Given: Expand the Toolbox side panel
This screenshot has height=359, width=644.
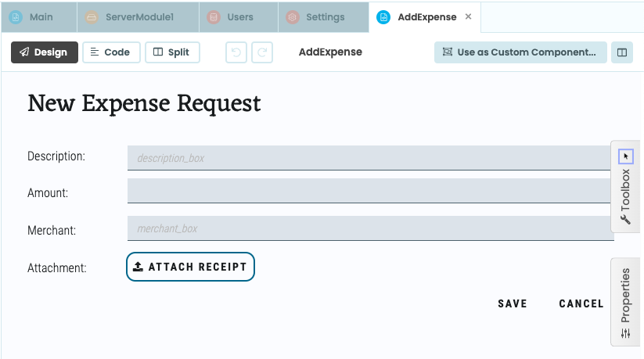Looking at the screenshot, I should pos(625,196).
